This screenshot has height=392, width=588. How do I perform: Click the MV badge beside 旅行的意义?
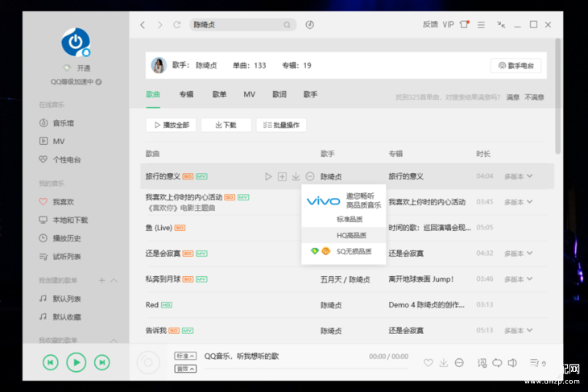(x=201, y=176)
